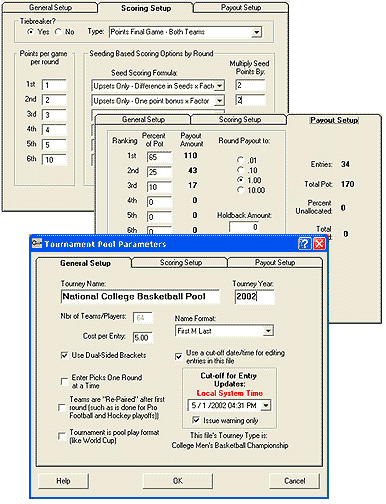Click the Local System Time label

(230, 393)
